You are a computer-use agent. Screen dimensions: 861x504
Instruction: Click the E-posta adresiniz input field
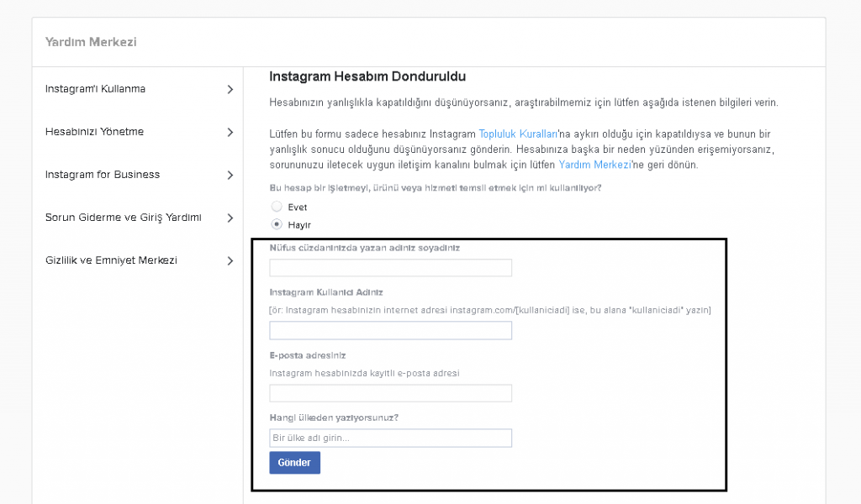[x=390, y=393]
